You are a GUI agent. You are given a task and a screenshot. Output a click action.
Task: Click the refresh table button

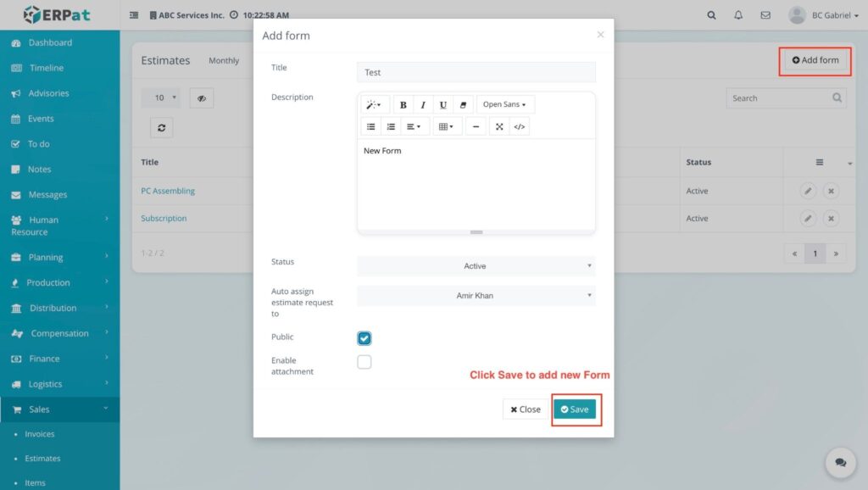[162, 128]
